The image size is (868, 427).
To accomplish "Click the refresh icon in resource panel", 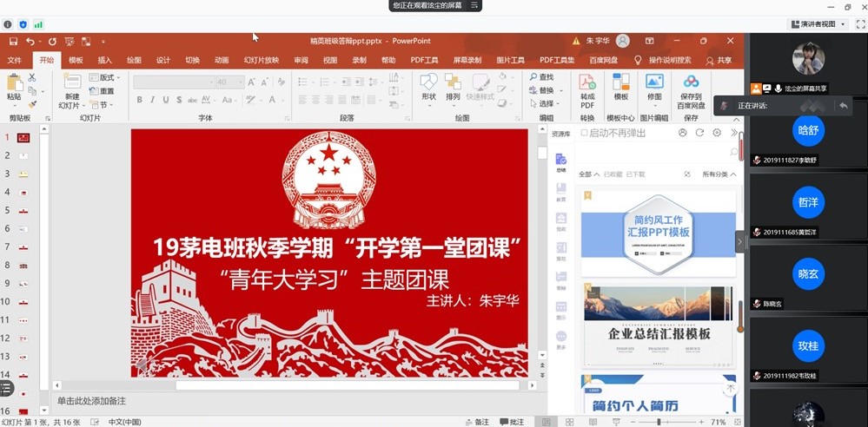I will pos(699,133).
